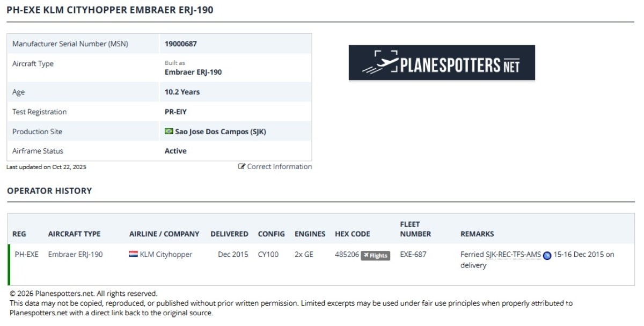Viewport: 644px width, 326px height.
Task: Open the SJK-REC-TFS-AMS ferry route link
Action: (x=513, y=255)
